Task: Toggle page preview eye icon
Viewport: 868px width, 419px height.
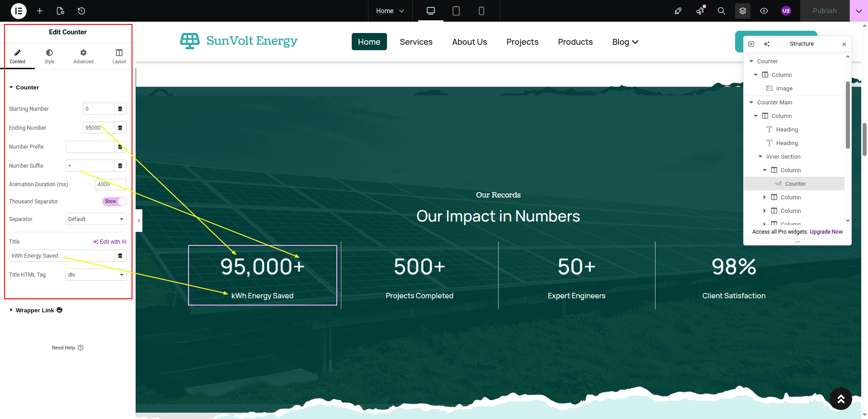Action: (764, 11)
